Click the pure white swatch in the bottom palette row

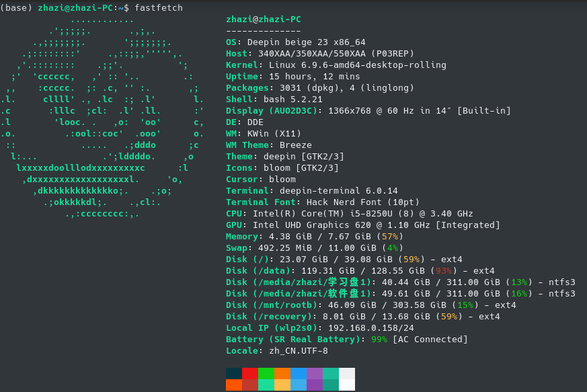point(347,385)
